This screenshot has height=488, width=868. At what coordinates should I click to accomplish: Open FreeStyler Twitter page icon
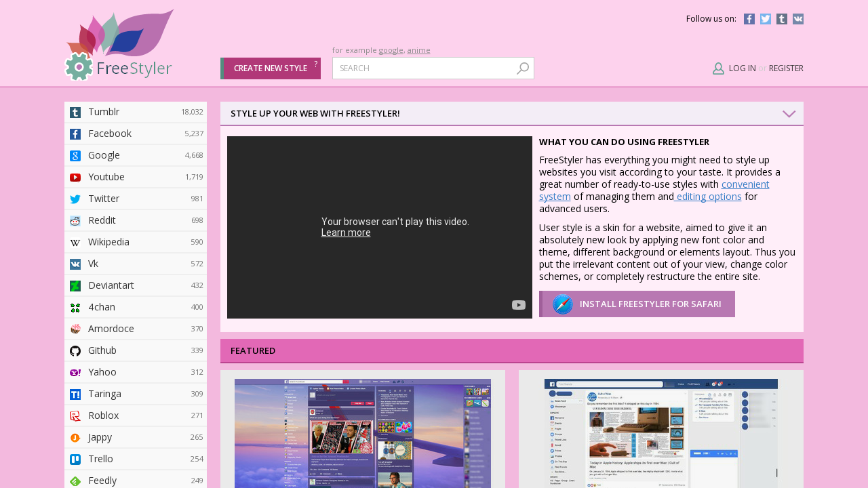pyautogui.click(x=766, y=19)
